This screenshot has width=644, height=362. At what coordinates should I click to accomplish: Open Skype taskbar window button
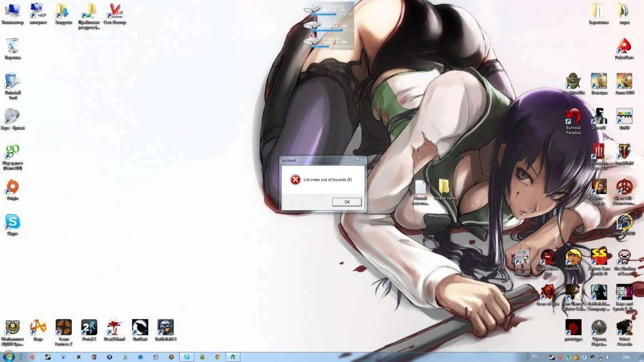[x=187, y=357]
